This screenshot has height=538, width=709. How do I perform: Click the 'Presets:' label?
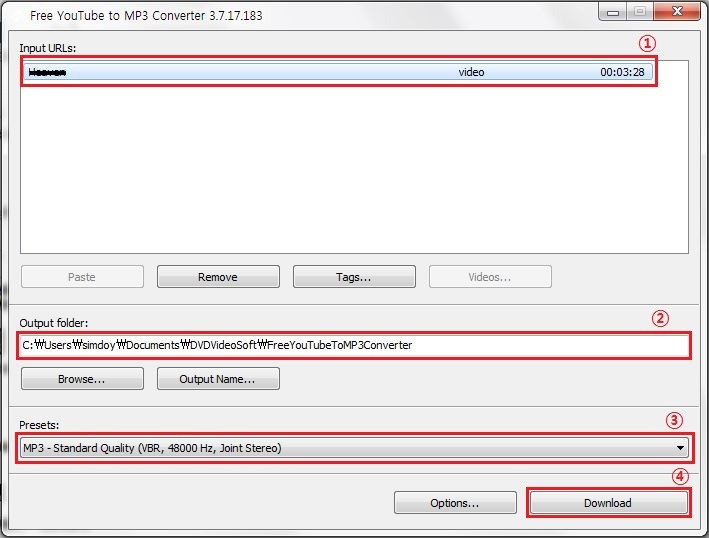(40, 425)
